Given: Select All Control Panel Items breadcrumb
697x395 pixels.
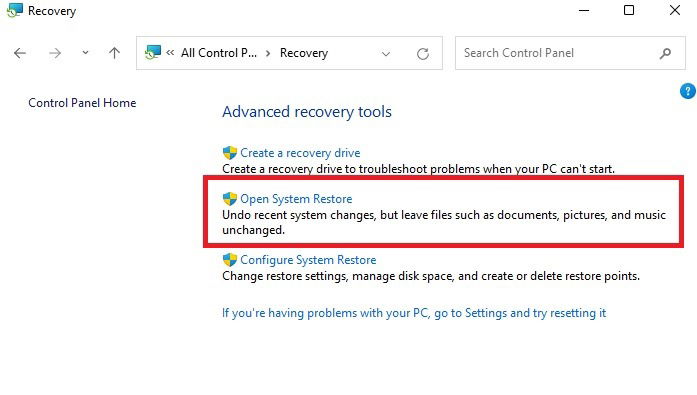Looking at the screenshot, I should (x=219, y=53).
